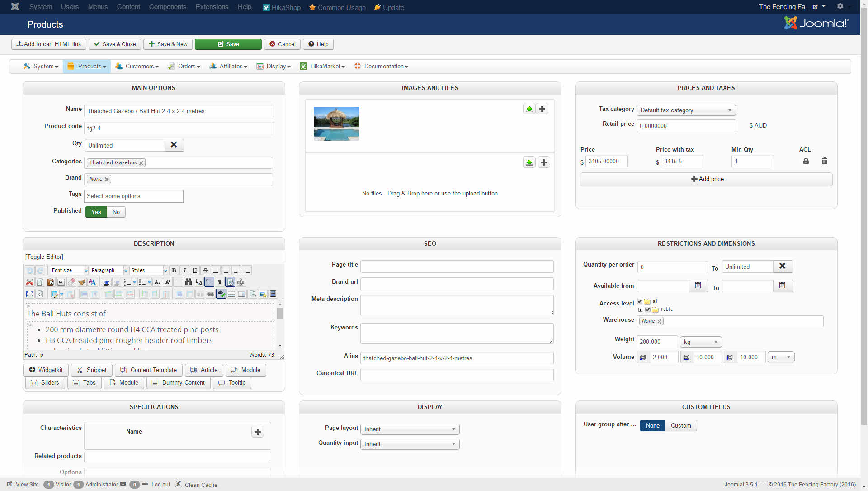Open the Tax category dropdown
Image resolution: width=868 pixels, height=491 pixels.
(x=685, y=110)
